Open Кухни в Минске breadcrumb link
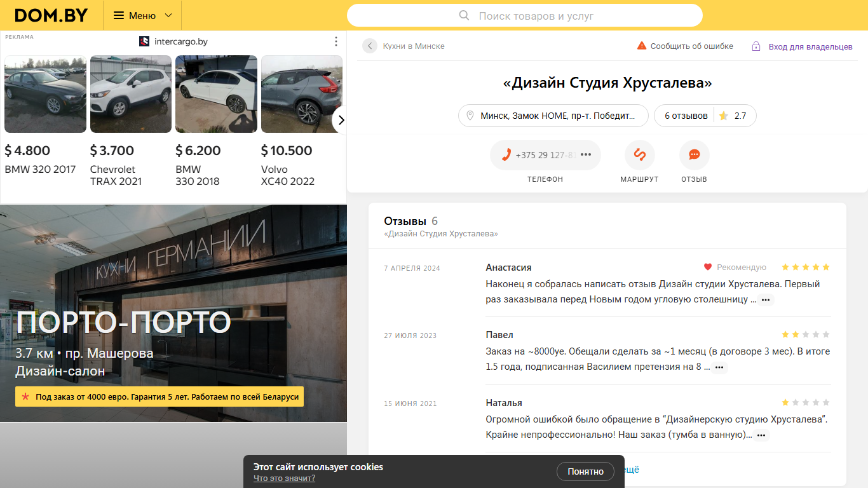Image resolution: width=868 pixels, height=488 pixels. tap(414, 46)
